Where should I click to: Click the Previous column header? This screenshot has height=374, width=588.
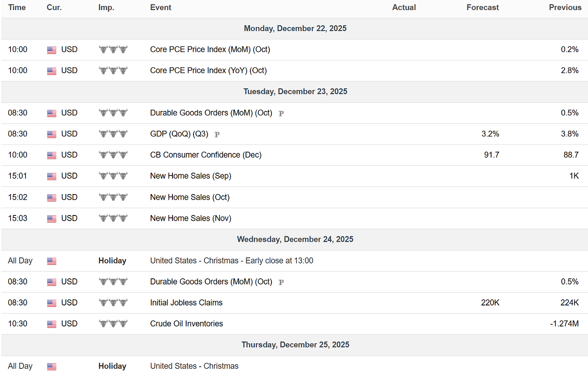(565, 8)
